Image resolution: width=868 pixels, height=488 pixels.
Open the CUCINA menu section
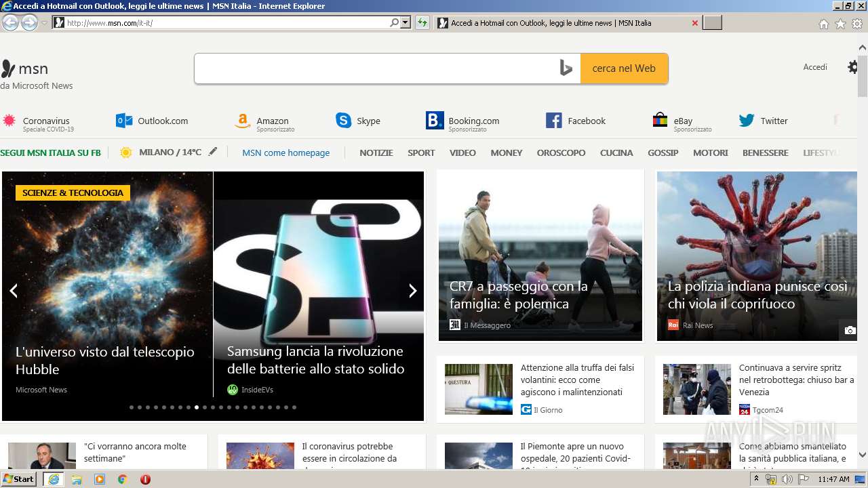click(616, 152)
